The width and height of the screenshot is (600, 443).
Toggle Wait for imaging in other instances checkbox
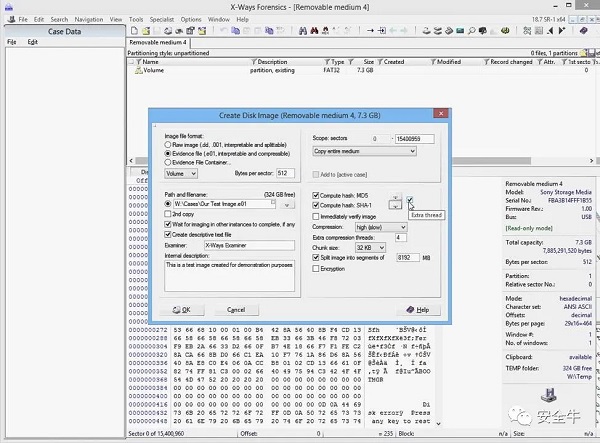coord(168,224)
